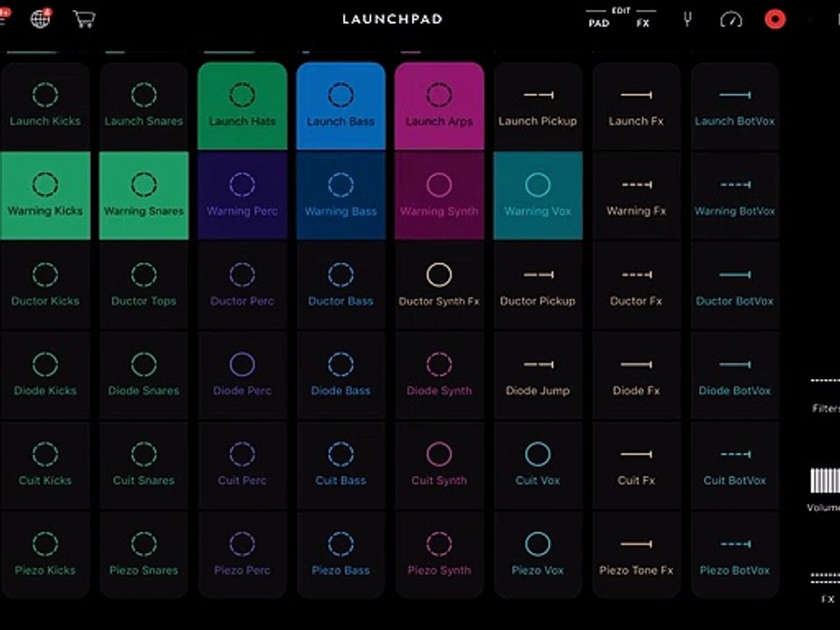Trigger the Launch Fx pad

tap(636, 106)
